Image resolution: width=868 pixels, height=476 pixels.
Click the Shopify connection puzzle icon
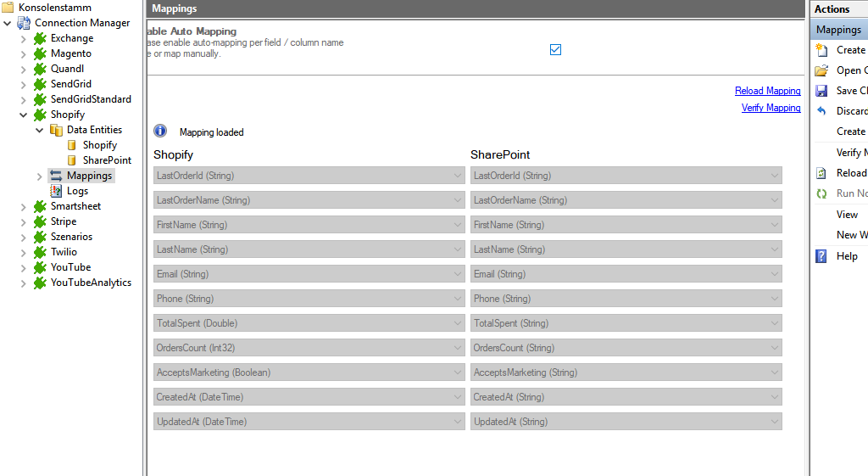pyautogui.click(x=40, y=115)
